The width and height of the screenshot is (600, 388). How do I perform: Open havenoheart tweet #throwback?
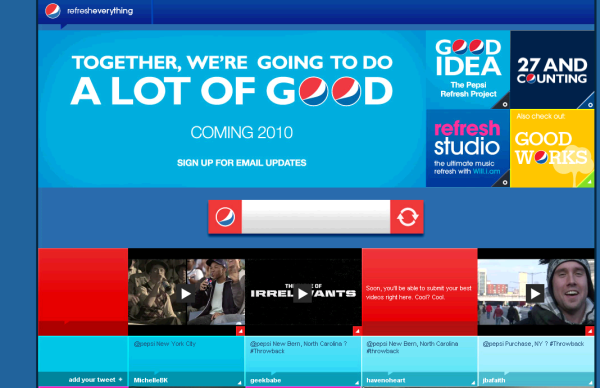coord(412,347)
